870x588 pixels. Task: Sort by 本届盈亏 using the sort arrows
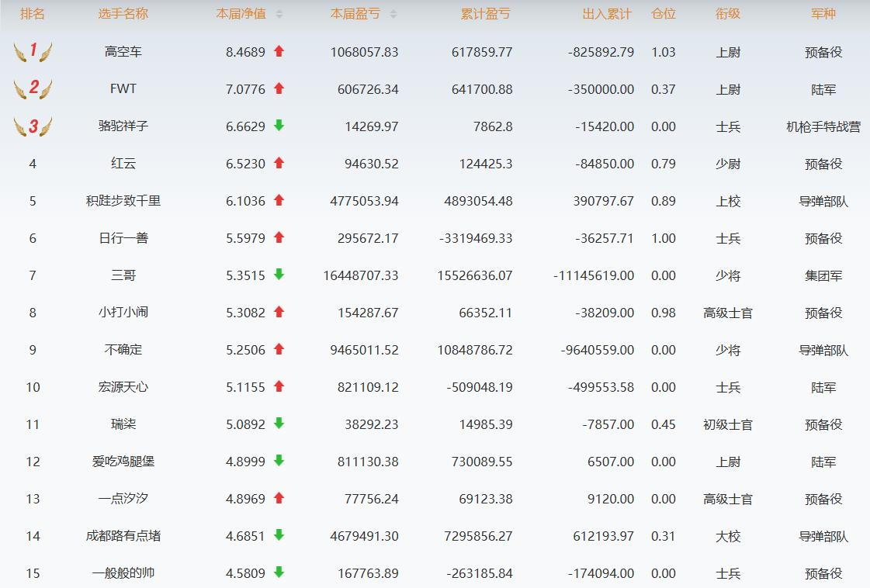[x=393, y=14]
